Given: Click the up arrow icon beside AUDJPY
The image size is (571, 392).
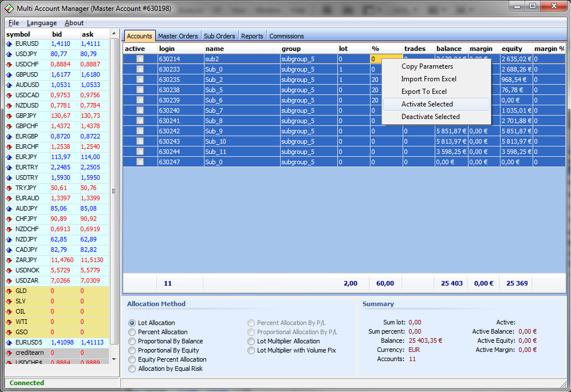Looking at the screenshot, I should [9, 208].
